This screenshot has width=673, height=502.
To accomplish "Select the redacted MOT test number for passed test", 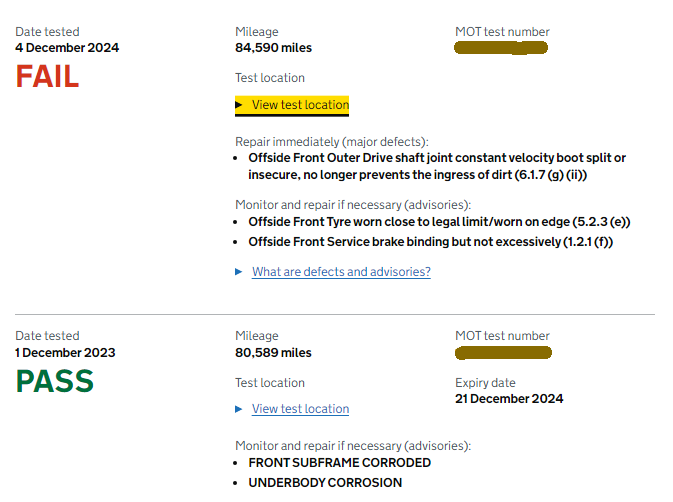I will (x=503, y=353).
